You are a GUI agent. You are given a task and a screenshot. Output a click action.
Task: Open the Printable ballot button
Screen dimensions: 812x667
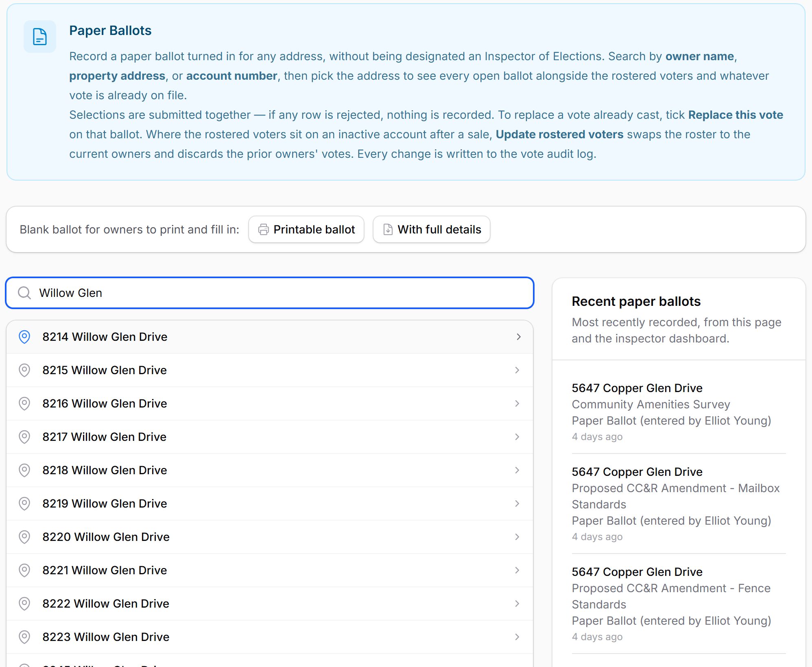[306, 229]
